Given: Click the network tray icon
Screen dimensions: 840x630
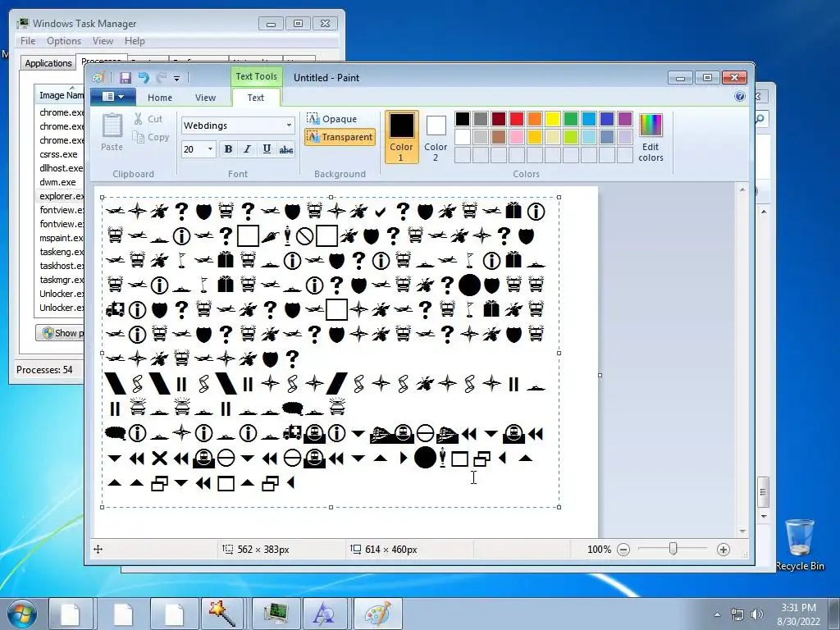Looking at the screenshot, I should tap(737, 614).
